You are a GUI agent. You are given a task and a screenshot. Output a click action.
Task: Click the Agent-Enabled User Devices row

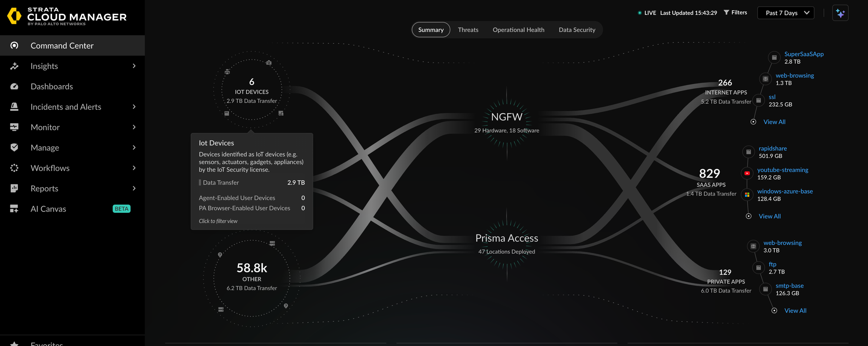tap(252, 198)
